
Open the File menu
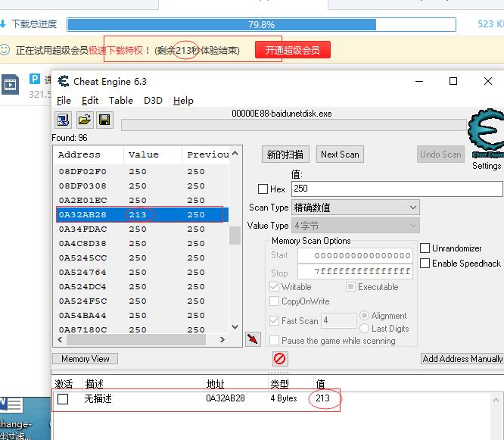click(64, 101)
